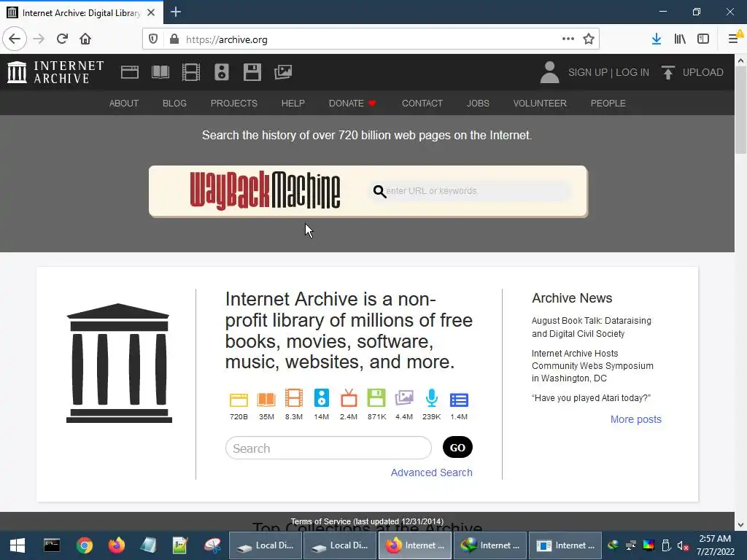Open the Images icon in top bar
Viewport: 747px width, 560px height.
pyautogui.click(x=283, y=72)
